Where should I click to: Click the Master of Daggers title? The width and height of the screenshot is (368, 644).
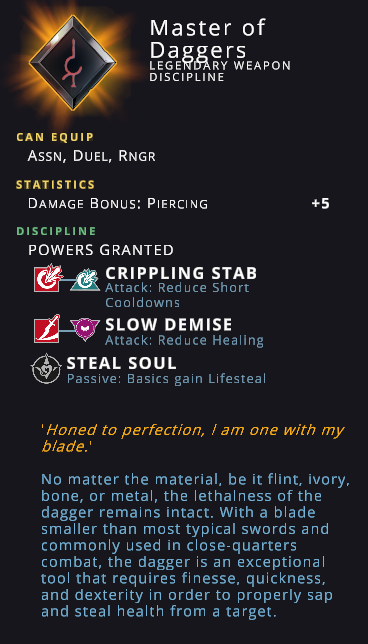point(207,39)
